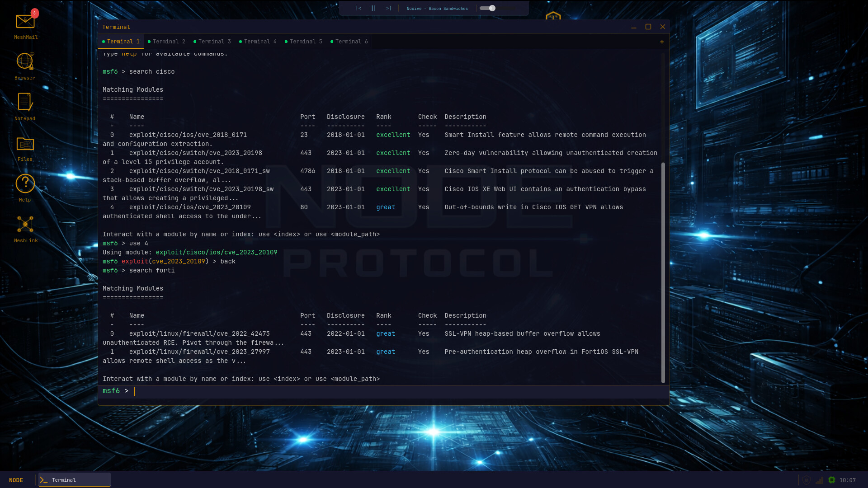Open the Files folder icon
The image size is (868, 488).
click(x=25, y=144)
